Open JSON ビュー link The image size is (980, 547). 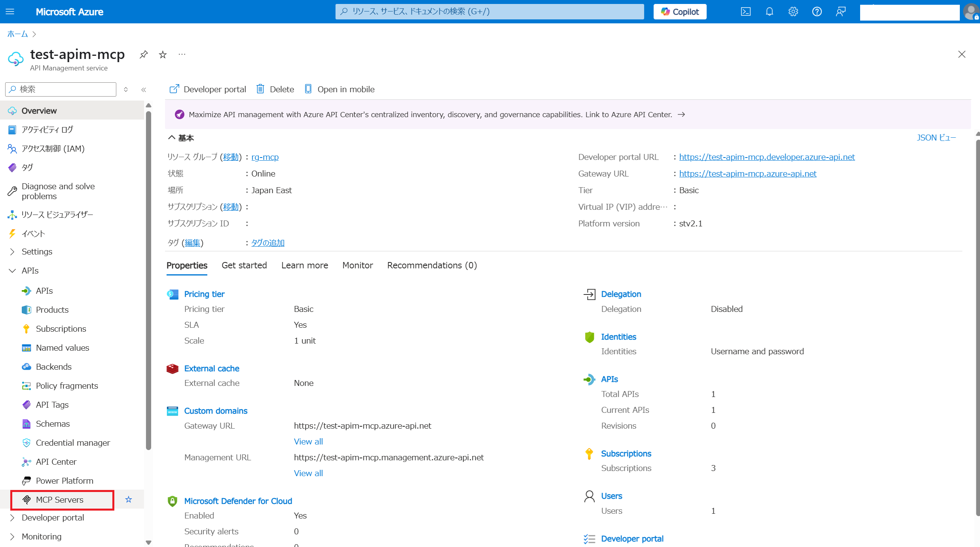click(936, 138)
